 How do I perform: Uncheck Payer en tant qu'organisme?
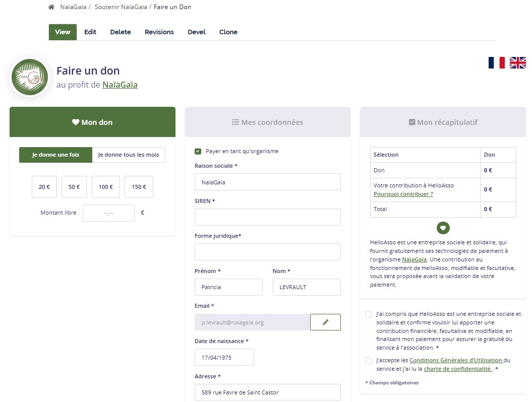tap(198, 151)
